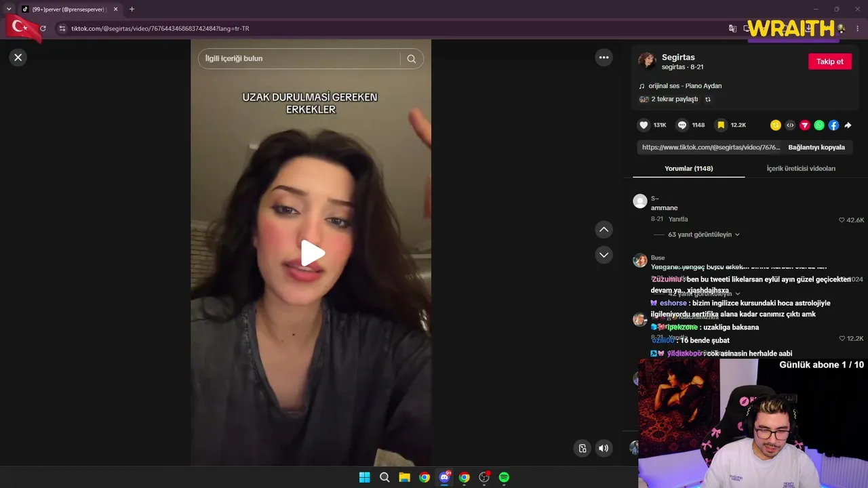Click the Segirtas username heading
This screenshot has width=868, height=488.
click(x=678, y=58)
